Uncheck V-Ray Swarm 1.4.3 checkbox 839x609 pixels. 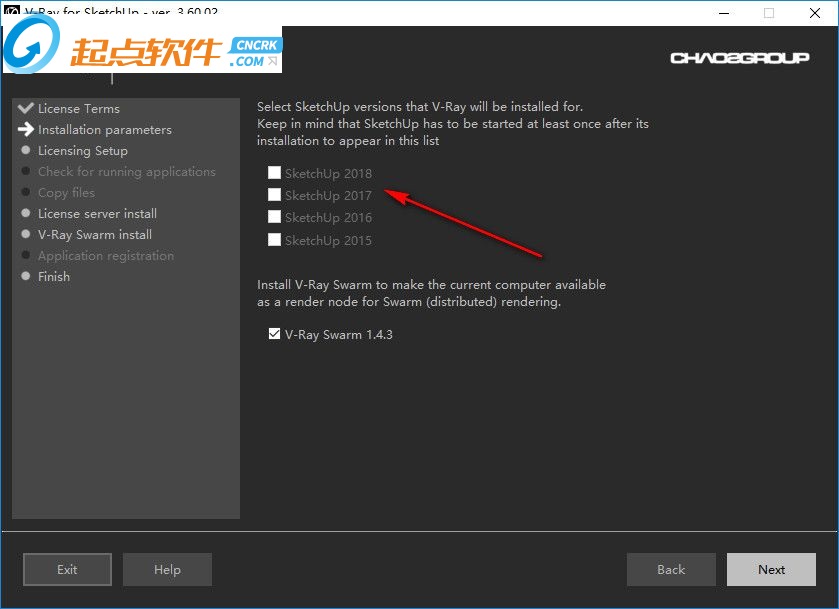pyautogui.click(x=274, y=334)
